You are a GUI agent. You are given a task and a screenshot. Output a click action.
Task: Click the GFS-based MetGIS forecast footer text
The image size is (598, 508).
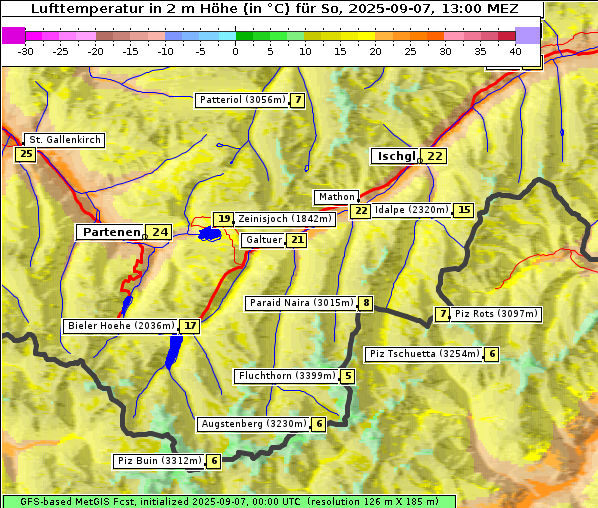(x=229, y=502)
